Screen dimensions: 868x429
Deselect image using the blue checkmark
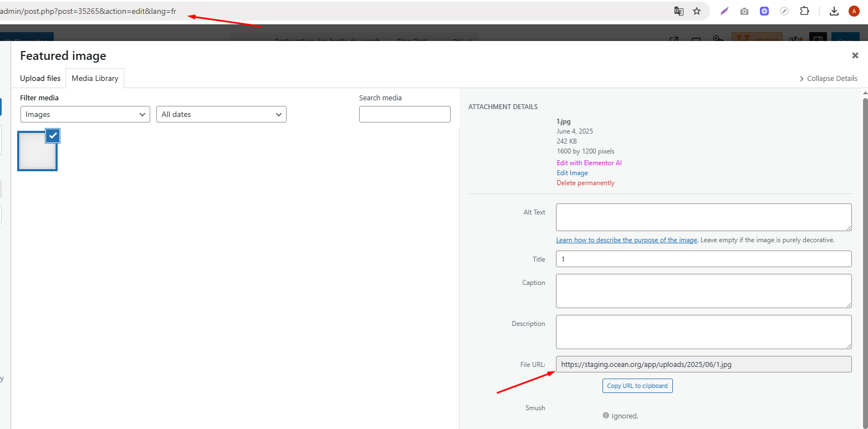pyautogui.click(x=53, y=136)
